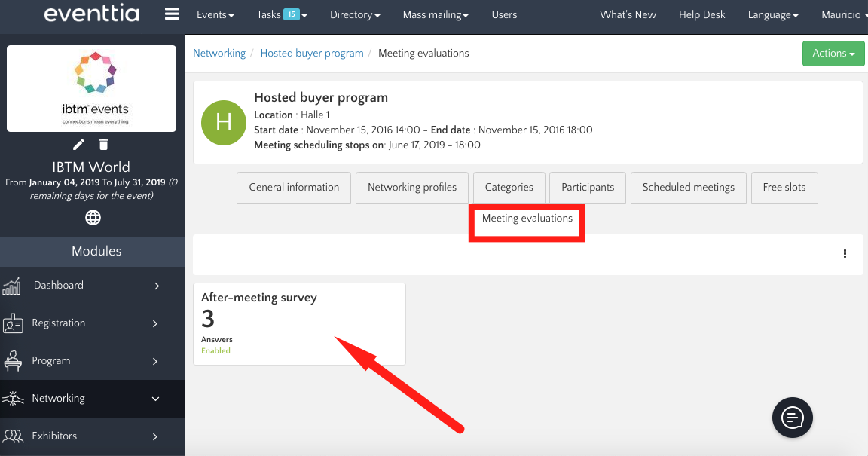
Task: Click the three-dot options icon
Action: point(845,254)
